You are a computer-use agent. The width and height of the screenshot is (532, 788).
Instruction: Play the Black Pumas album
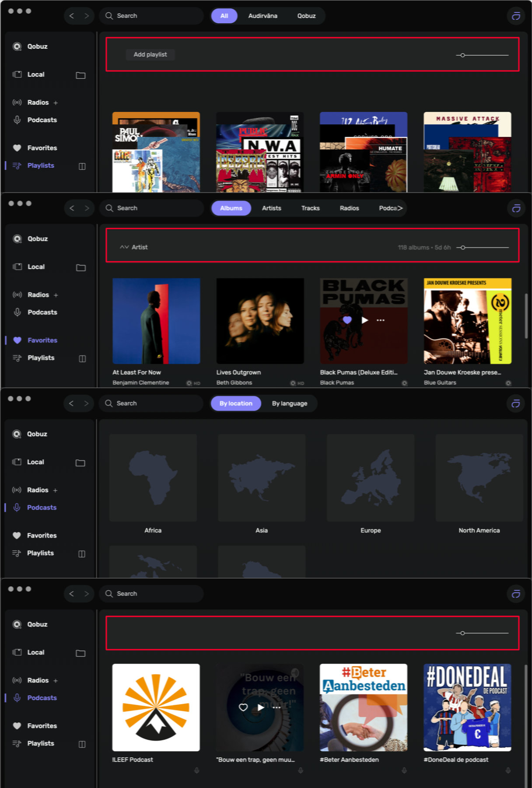pos(364,320)
